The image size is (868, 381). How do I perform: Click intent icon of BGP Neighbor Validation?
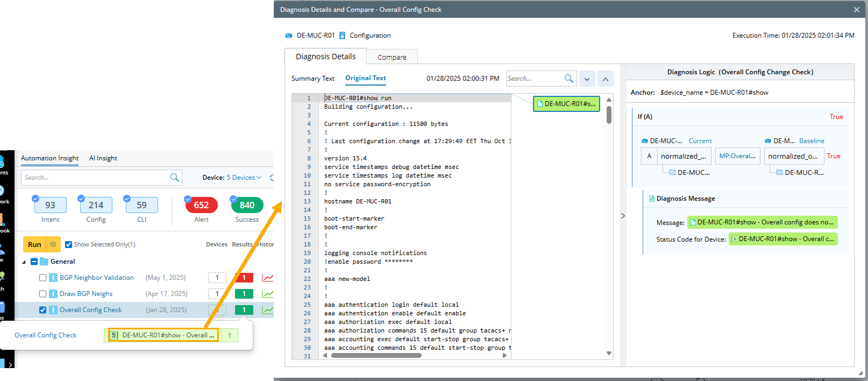[x=53, y=278]
